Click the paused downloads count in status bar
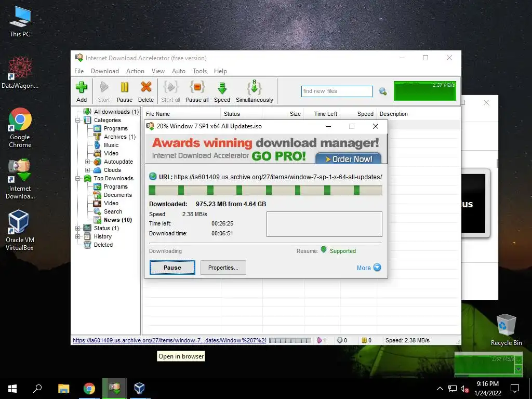Viewport: 532px width, 399px height. coord(366,340)
